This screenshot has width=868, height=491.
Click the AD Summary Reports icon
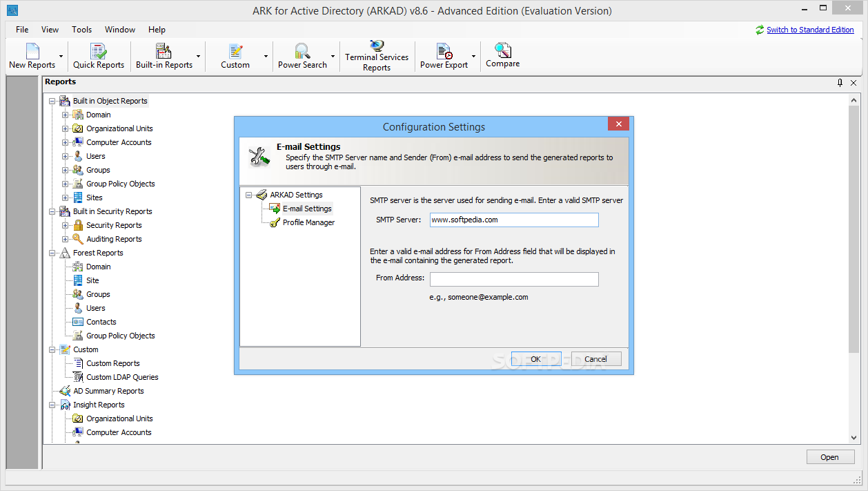point(65,391)
